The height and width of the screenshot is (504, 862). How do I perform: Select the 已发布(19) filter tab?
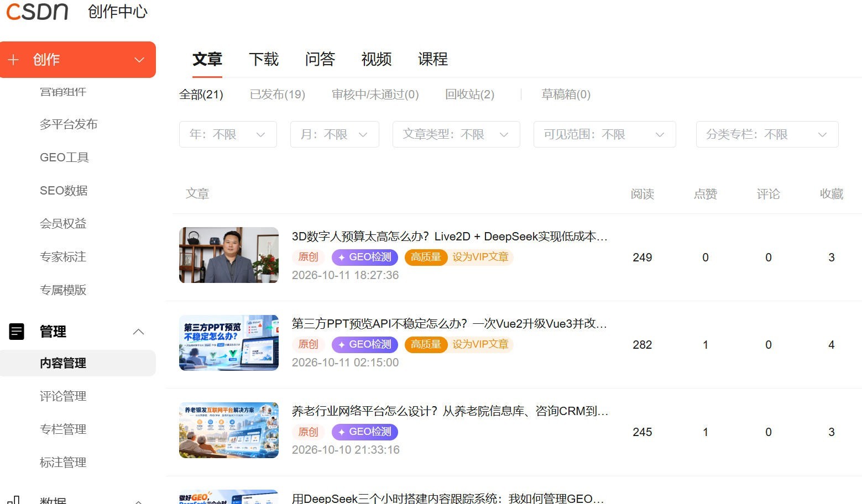(x=278, y=95)
